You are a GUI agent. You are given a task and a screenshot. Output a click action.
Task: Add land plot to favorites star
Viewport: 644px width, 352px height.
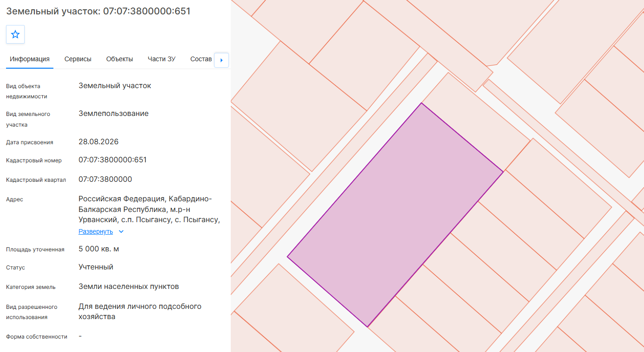pos(15,34)
